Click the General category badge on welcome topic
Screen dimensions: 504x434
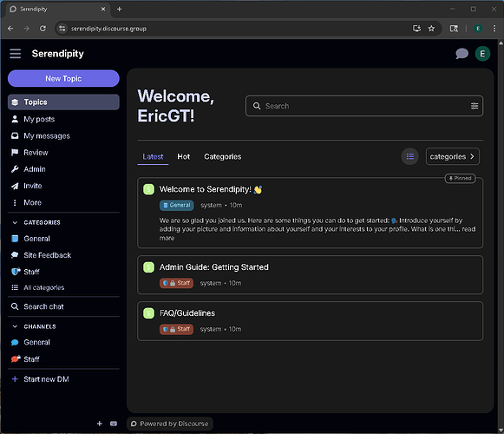(x=176, y=205)
